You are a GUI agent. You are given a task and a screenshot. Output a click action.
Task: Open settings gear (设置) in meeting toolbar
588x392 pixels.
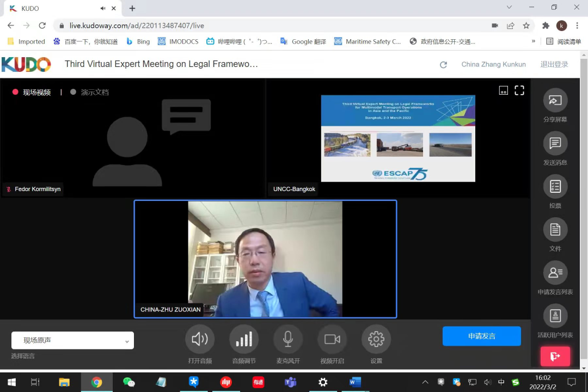tap(376, 339)
